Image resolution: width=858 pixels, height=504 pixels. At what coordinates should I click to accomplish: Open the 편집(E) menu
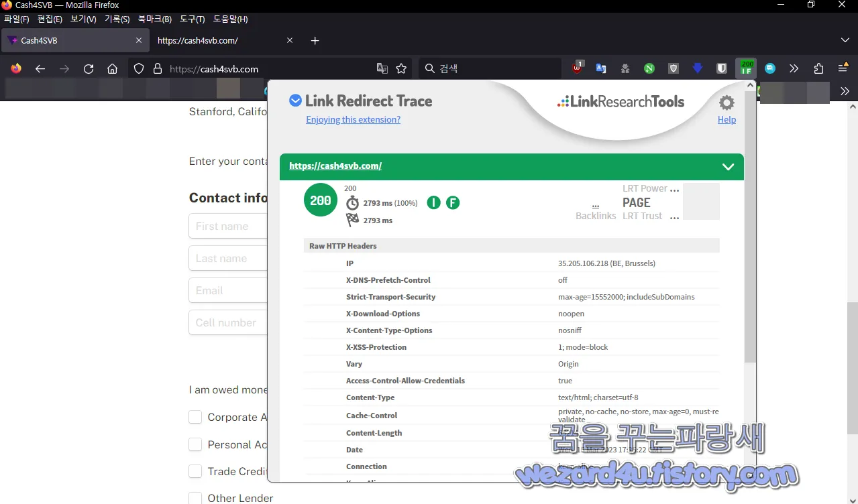50,19
